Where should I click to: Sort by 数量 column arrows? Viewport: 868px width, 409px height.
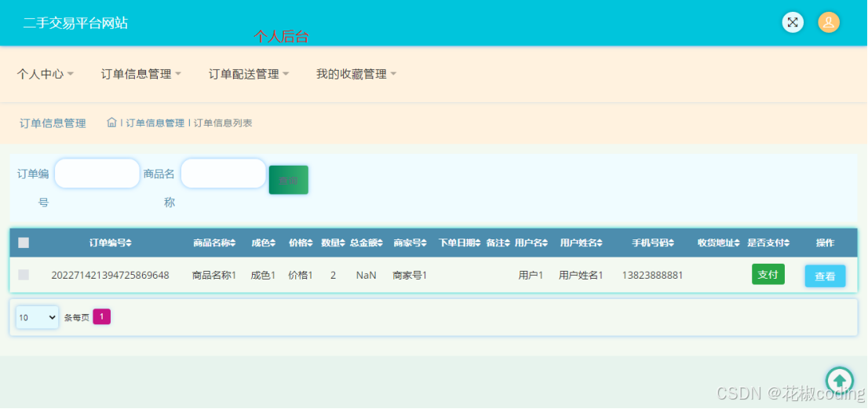(343, 243)
